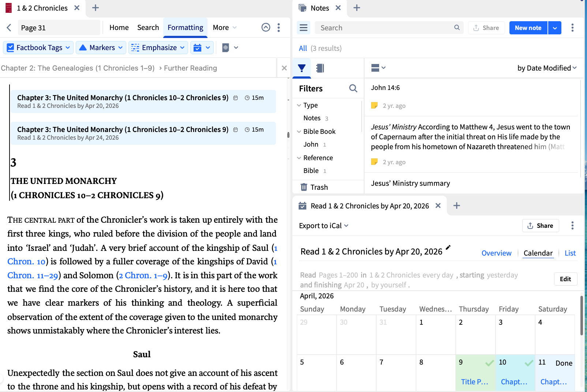Click the reading plan calendar icon in toolbar
The width and height of the screenshot is (587, 392).
[198, 48]
